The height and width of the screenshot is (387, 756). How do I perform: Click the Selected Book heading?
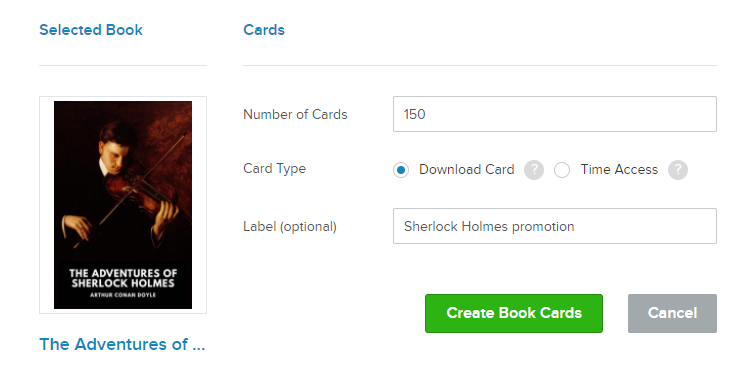[91, 30]
